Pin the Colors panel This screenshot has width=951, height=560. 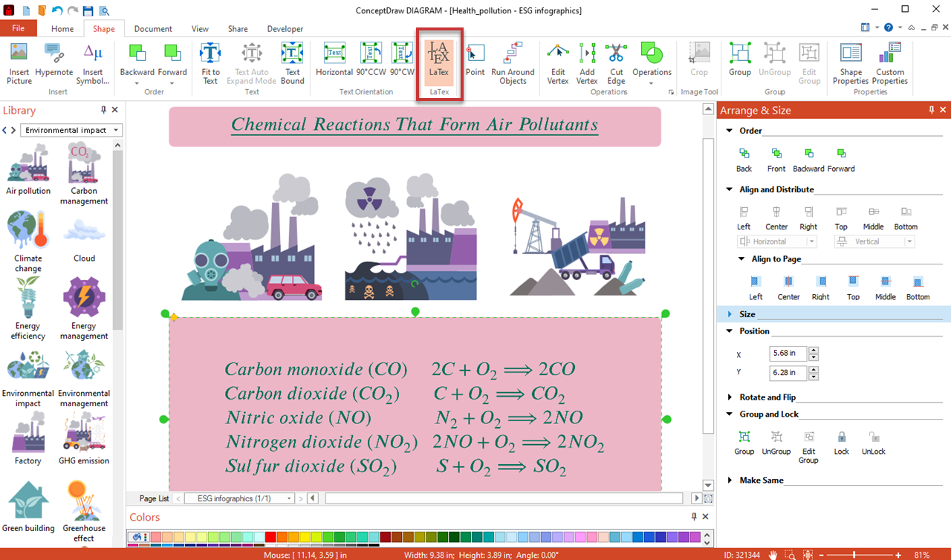click(694, 517)
